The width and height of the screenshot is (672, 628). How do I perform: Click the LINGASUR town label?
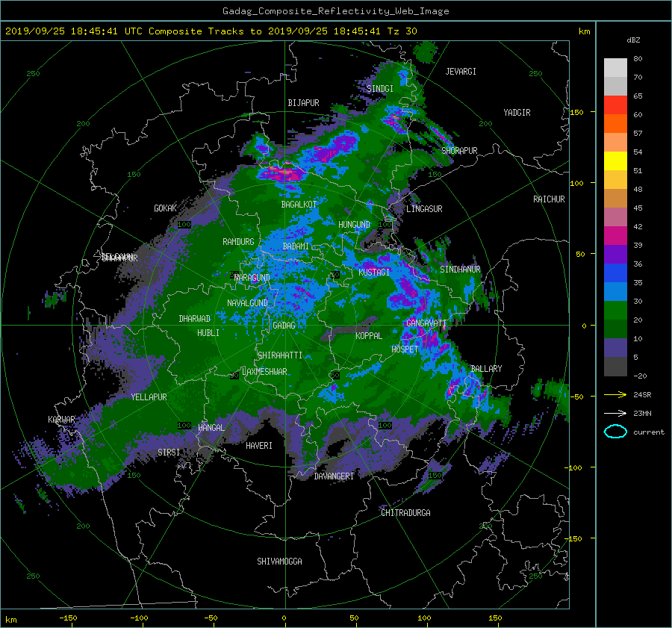click(x=424, y=209)
